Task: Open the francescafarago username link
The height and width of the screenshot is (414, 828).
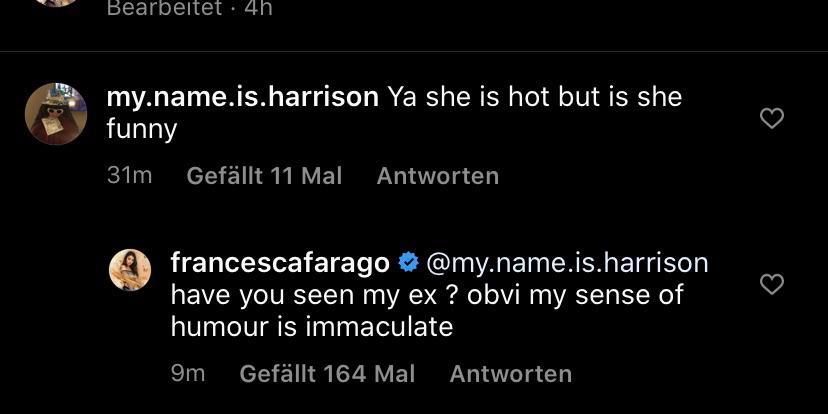Action: (x=280, y=263)
